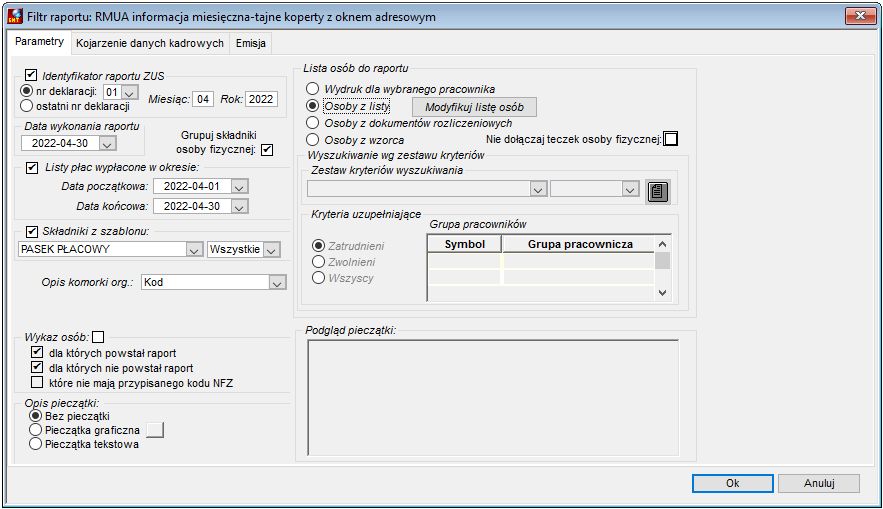Click the application icon in title bar
This screenshot has height=509, width=883.
coord(15,16)
